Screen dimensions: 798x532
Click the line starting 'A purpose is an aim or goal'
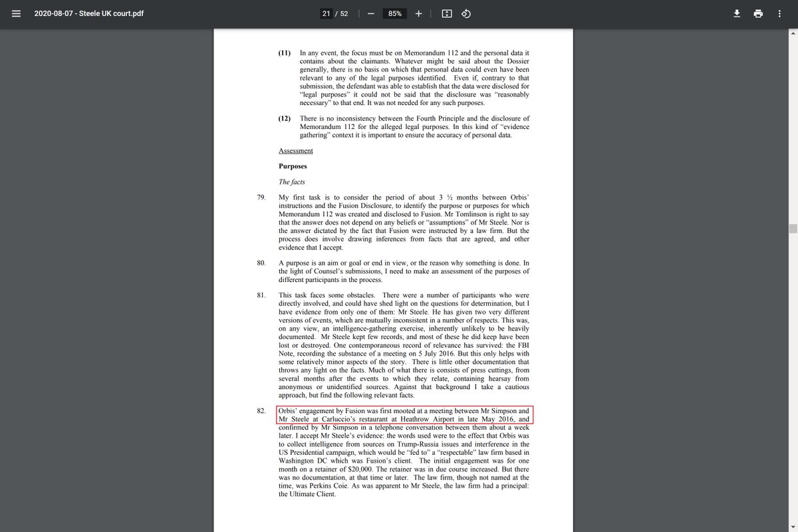click(x=404, y=263)
